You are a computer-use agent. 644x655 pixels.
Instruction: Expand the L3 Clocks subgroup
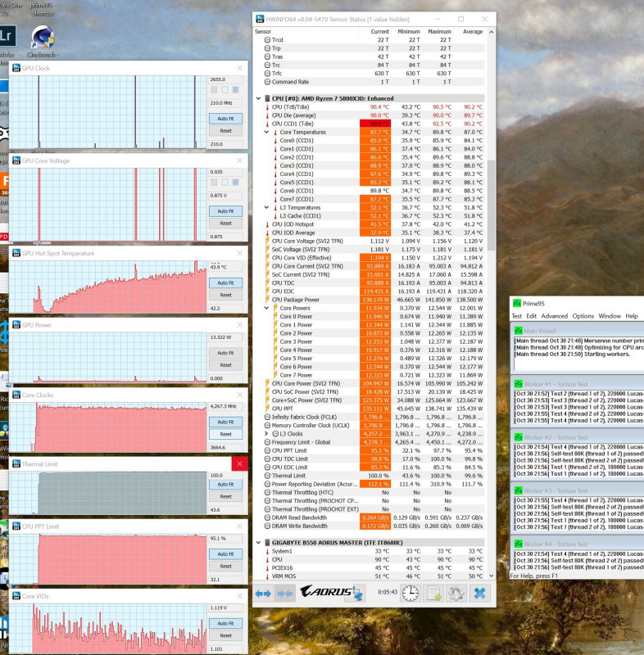pyautogui.click(x=266, y=434)
